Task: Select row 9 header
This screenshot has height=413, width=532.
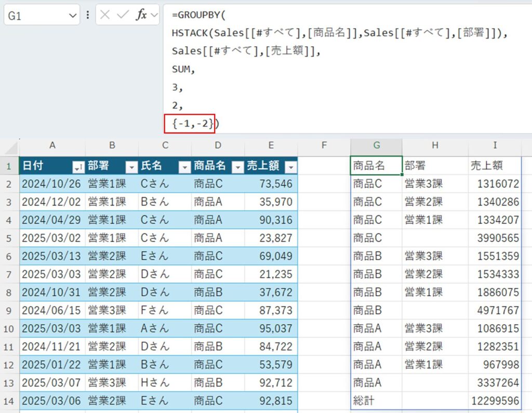Action: click(x=9, y=311)
